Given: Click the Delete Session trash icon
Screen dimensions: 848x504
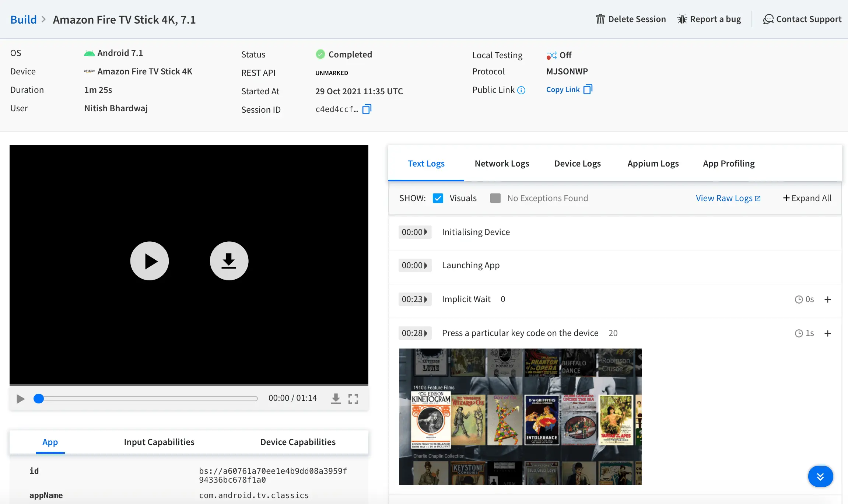Looking at the screenshot, I should 600,19.
